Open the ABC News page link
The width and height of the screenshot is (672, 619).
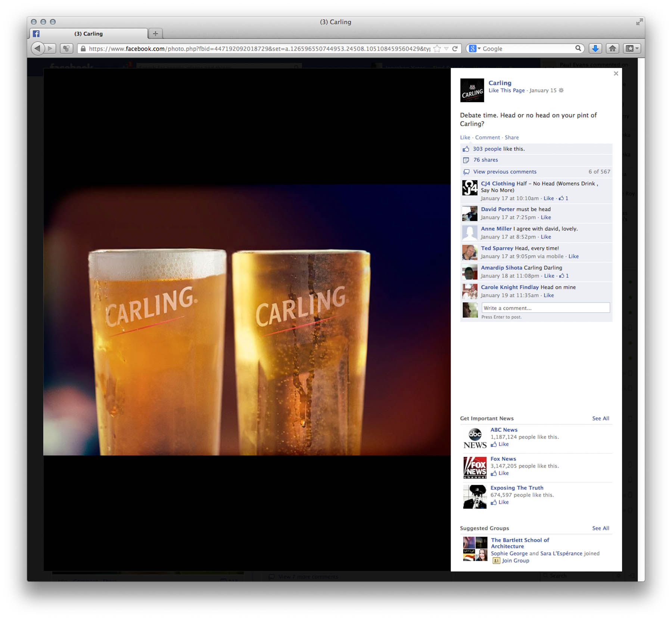tap(504, 430)
